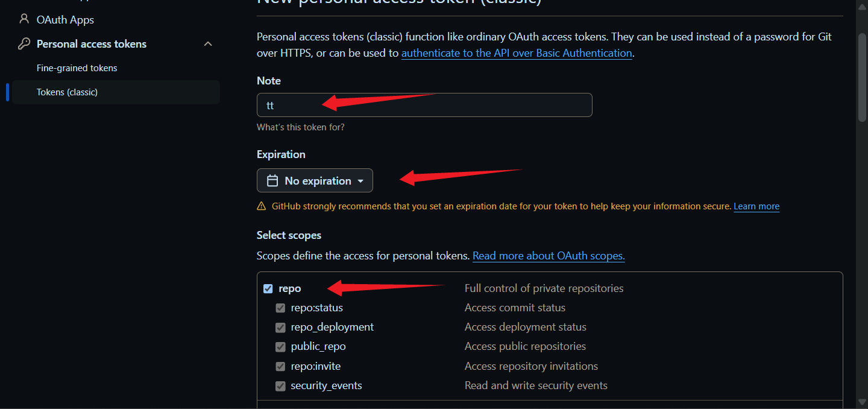This screenshot has width=868, height=409.
Task: Click the calendar icon in Expiration button
Action: point(272,181)
